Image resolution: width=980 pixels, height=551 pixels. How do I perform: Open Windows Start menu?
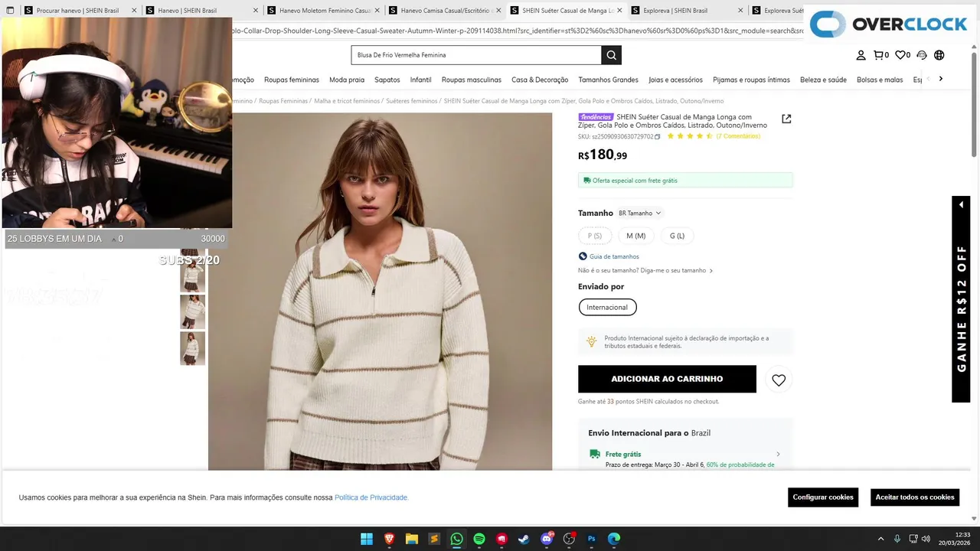coord(367,539)
